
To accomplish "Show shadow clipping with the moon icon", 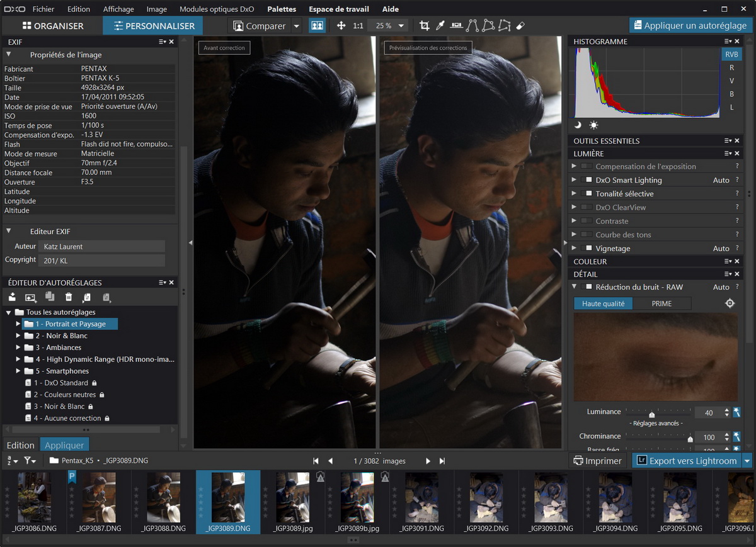I will 578,125.
